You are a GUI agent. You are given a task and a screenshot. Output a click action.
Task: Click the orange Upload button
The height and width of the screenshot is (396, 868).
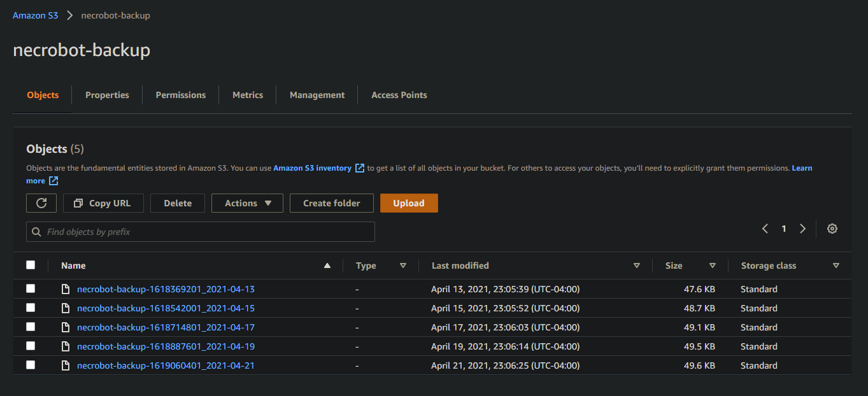[409, 203]
